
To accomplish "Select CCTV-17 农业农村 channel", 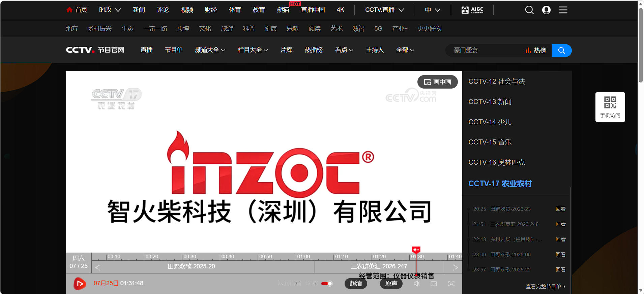I will 500,184.
